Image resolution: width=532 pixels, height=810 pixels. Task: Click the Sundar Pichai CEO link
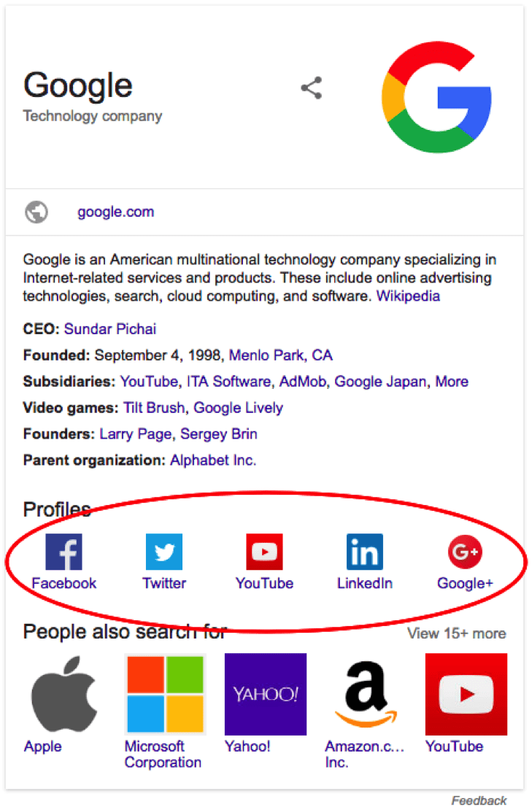coord(110,329)
